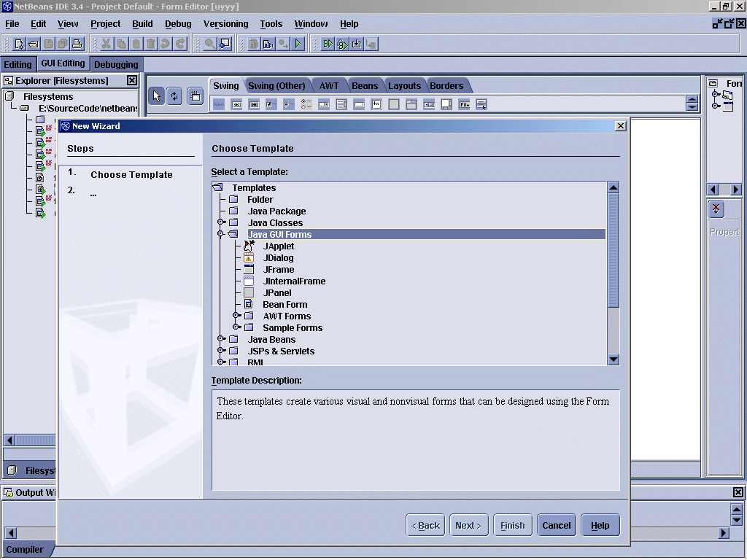Click template list scroll down arrow
The image size is (747, 560).
coord(614,359)
